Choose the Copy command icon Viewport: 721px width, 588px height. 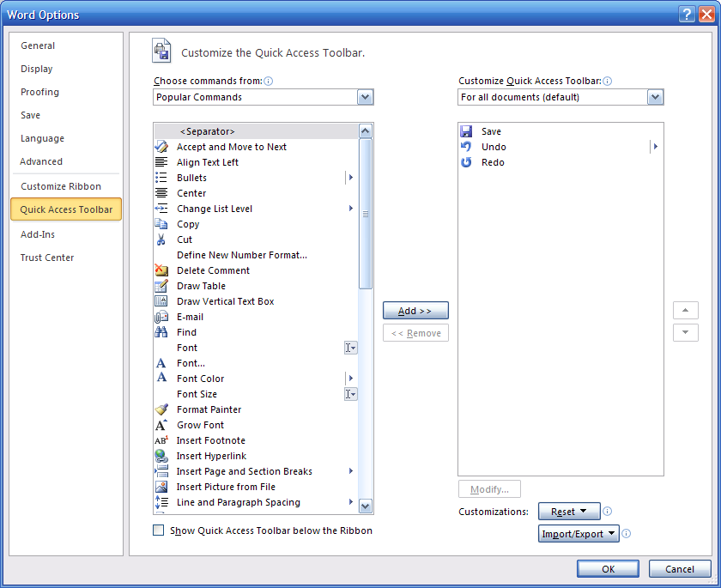click(161, 224)
